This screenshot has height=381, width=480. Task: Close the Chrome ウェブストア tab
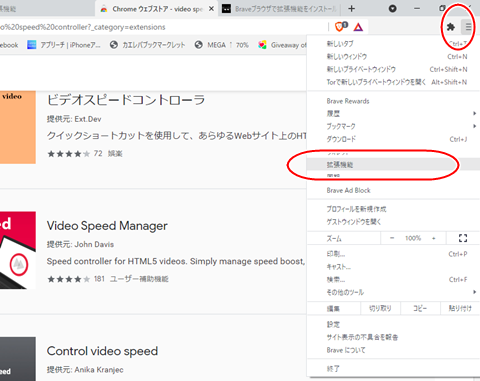pyautogui.click(x=211, y=9)
